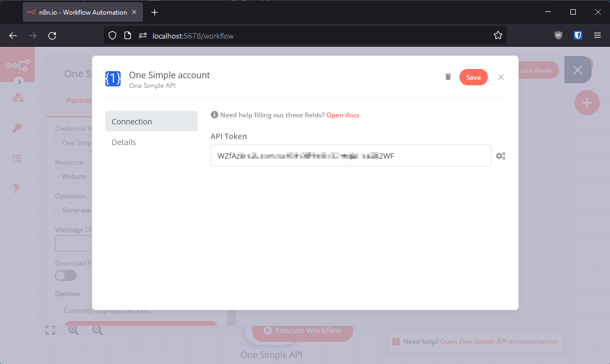Open the uBlock Origin extension icon

click(558, 36)
